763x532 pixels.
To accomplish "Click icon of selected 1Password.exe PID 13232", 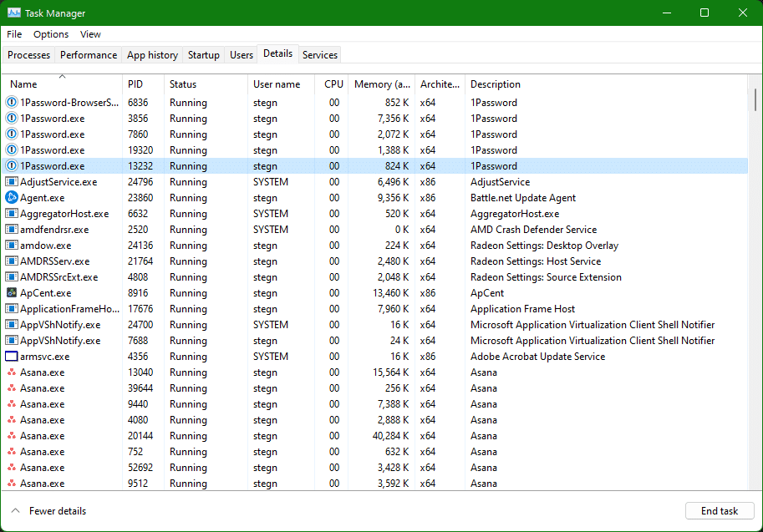I will 11,166.
